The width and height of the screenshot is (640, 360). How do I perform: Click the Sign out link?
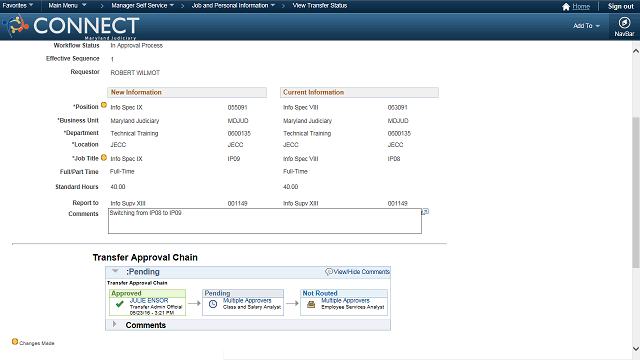click(620, 6)
